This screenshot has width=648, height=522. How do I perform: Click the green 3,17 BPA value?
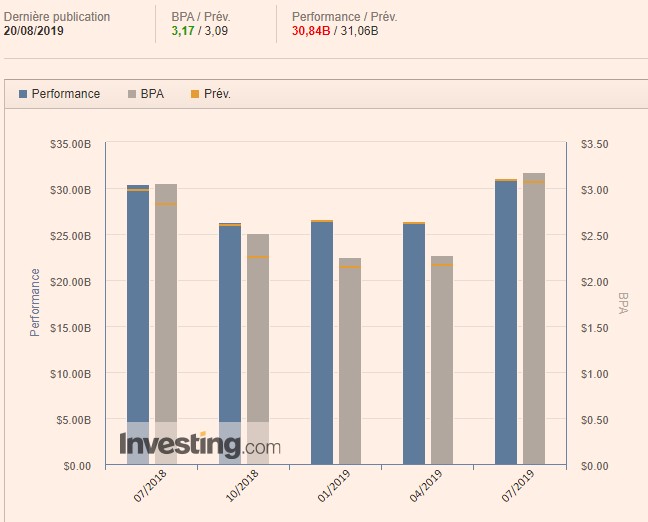[183, 31]
